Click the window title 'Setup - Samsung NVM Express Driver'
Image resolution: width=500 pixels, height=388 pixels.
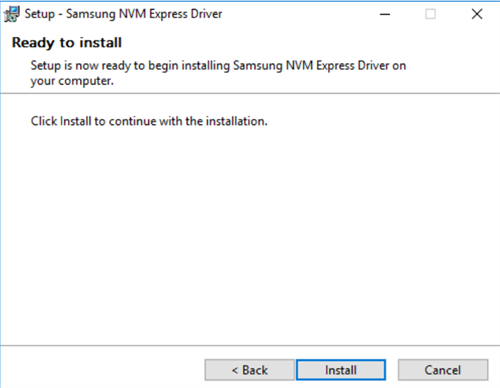[x=123, y=14]
